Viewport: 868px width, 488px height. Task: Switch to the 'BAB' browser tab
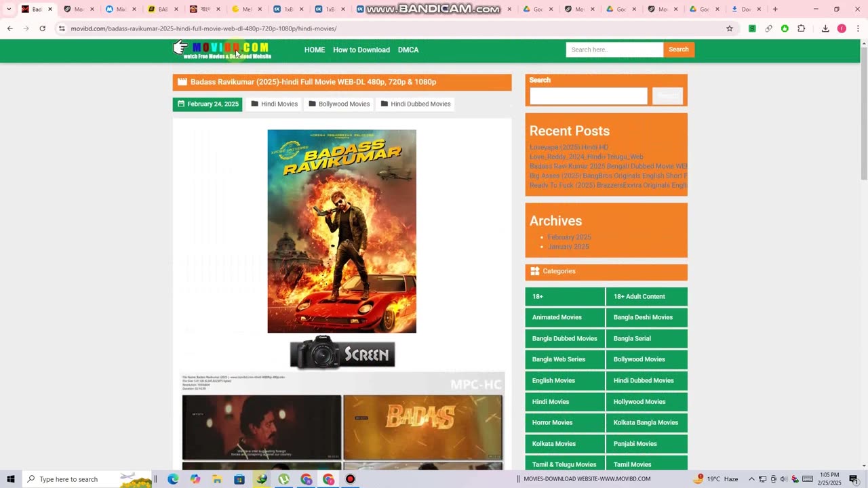[163, 9]
